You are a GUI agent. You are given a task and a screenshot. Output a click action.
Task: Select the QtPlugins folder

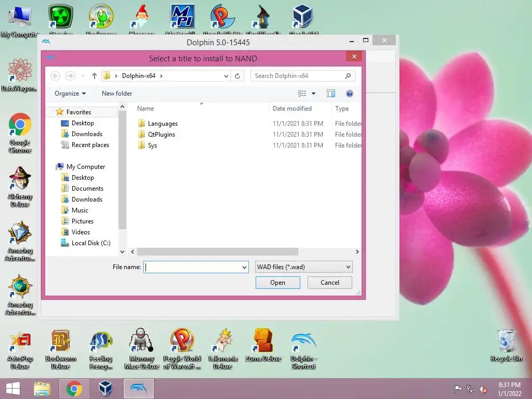[161, 135]
